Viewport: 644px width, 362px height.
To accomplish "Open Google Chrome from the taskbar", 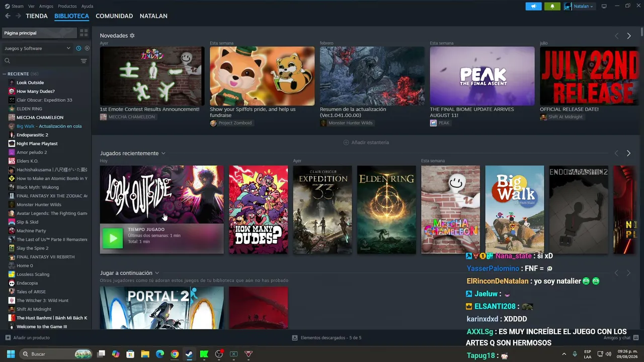I will tap(175, 354).
